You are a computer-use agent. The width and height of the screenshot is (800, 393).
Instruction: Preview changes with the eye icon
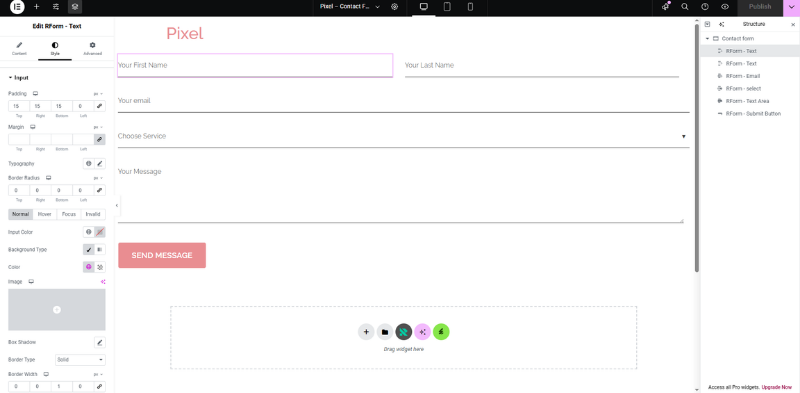click(x=725, y=7)
